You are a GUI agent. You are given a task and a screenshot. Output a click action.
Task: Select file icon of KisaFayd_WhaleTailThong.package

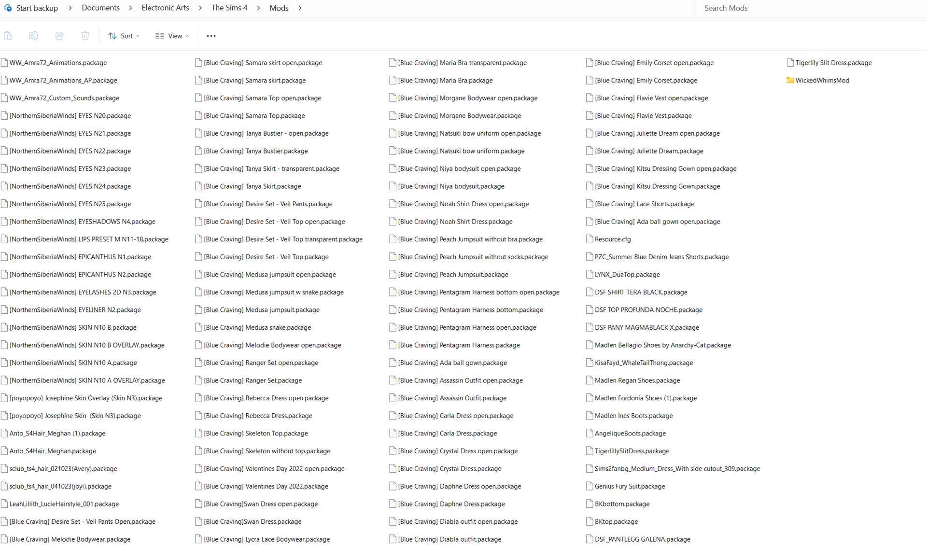coord(590,363)
